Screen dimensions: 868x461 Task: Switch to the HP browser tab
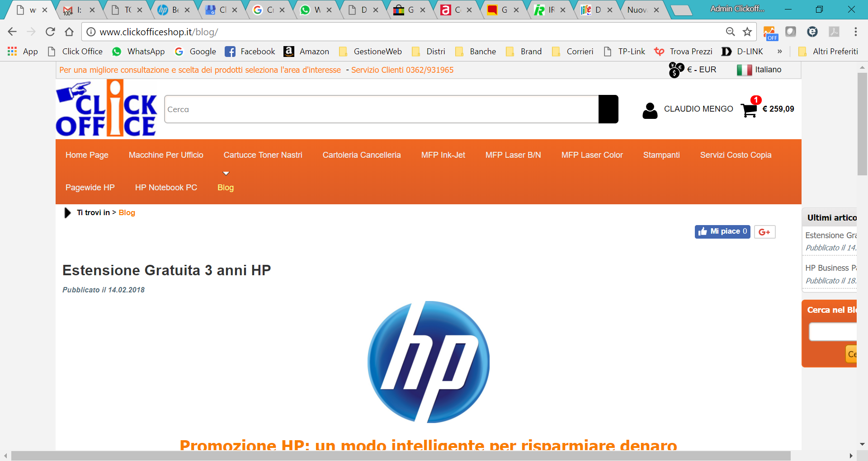click(174, 10)
